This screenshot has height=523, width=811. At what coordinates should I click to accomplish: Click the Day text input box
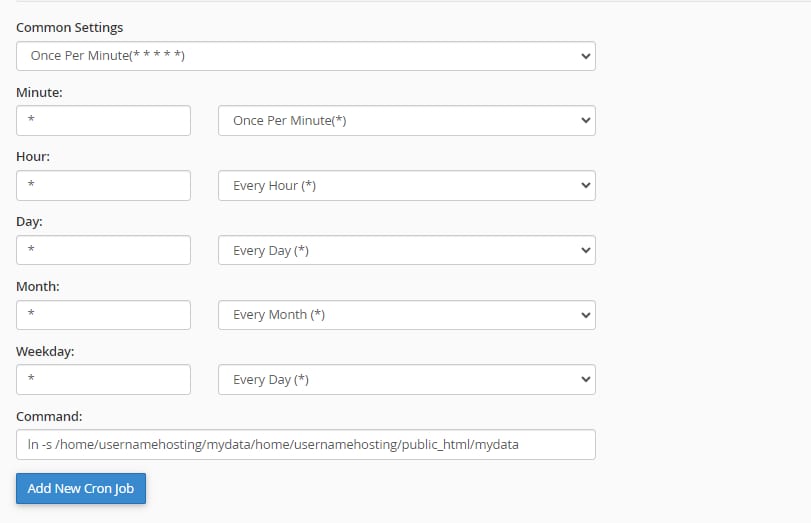103,250
